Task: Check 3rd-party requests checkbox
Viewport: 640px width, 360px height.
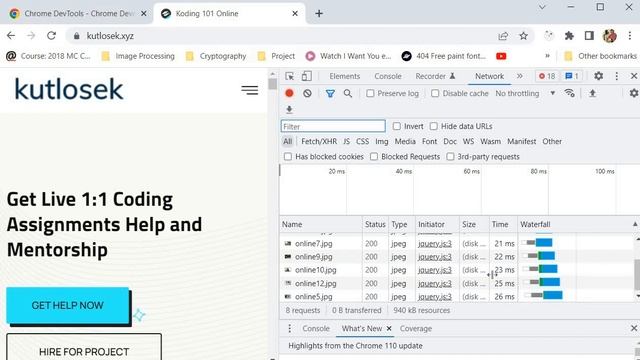Action: 450,156
